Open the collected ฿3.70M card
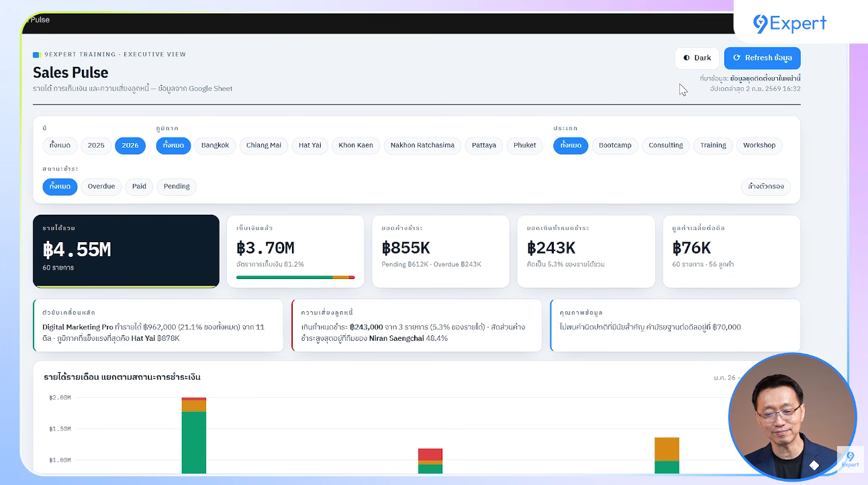Image resolution: width=868 pixels, height=485 pixels. [x=295, y=251]
